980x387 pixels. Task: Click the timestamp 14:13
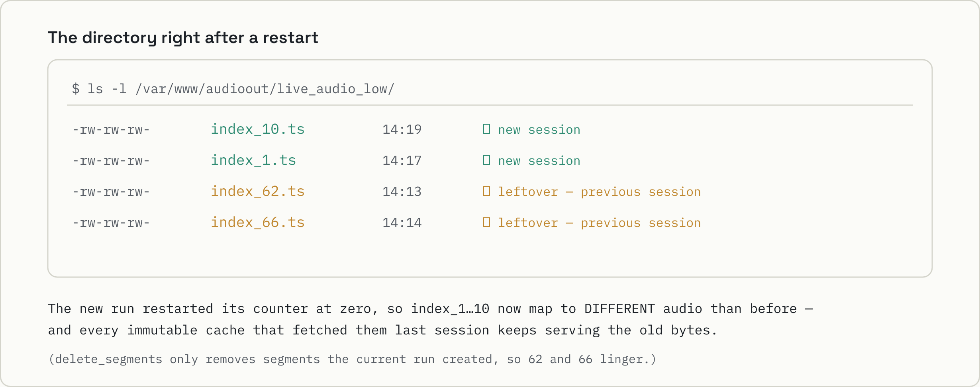coord(402,192)
